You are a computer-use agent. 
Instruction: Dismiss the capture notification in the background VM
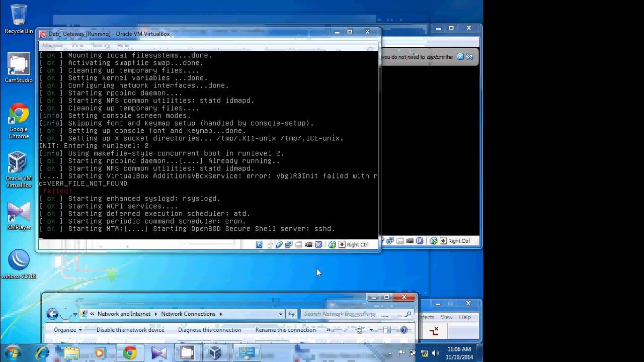pos(460,57)
